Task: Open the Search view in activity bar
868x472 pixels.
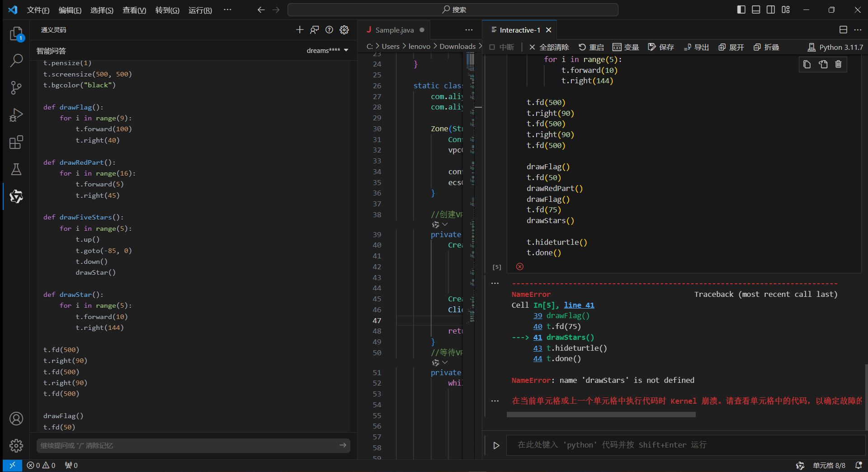Action: [16, 60]
